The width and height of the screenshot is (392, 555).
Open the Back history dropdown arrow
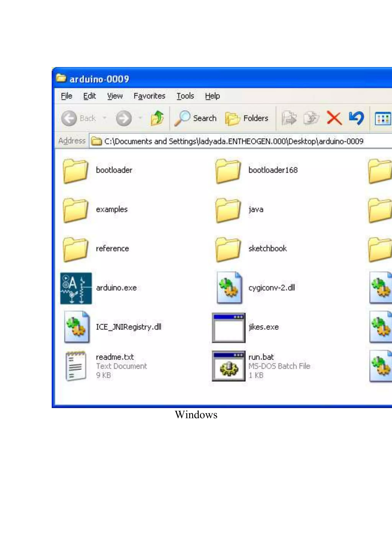(x=105, y=118)
